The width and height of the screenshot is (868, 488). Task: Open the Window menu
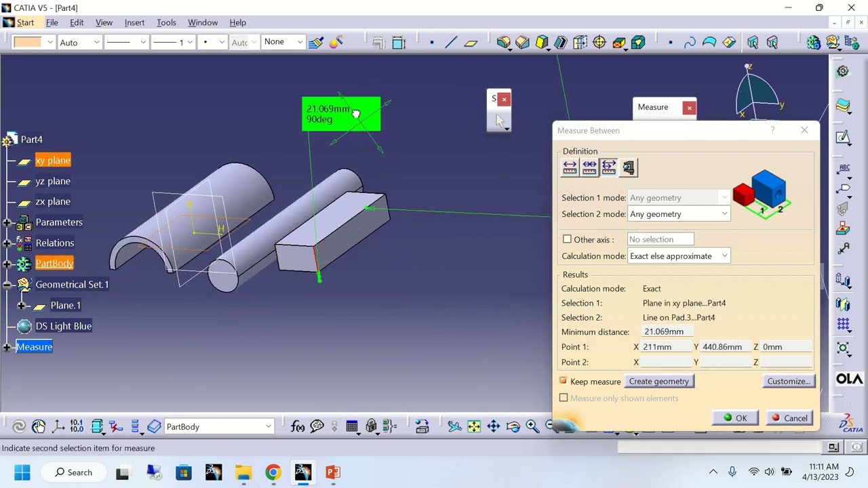[203, 22]
